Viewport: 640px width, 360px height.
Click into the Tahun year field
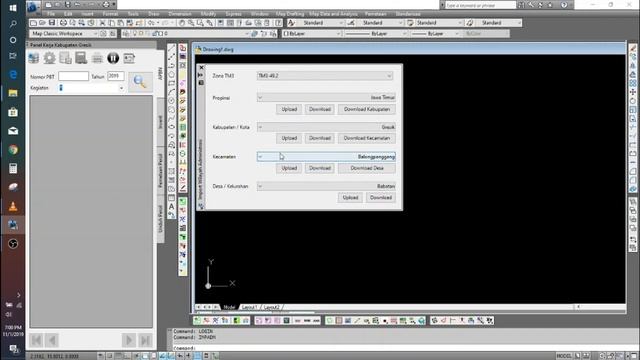[116, 76]
